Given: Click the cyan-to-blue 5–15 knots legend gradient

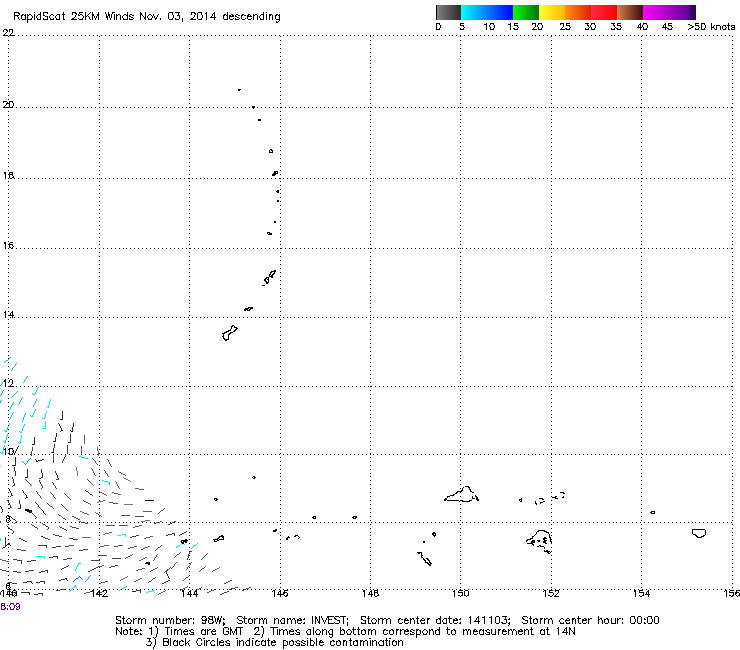Looking at the screenshot, I should pos(487,12).
